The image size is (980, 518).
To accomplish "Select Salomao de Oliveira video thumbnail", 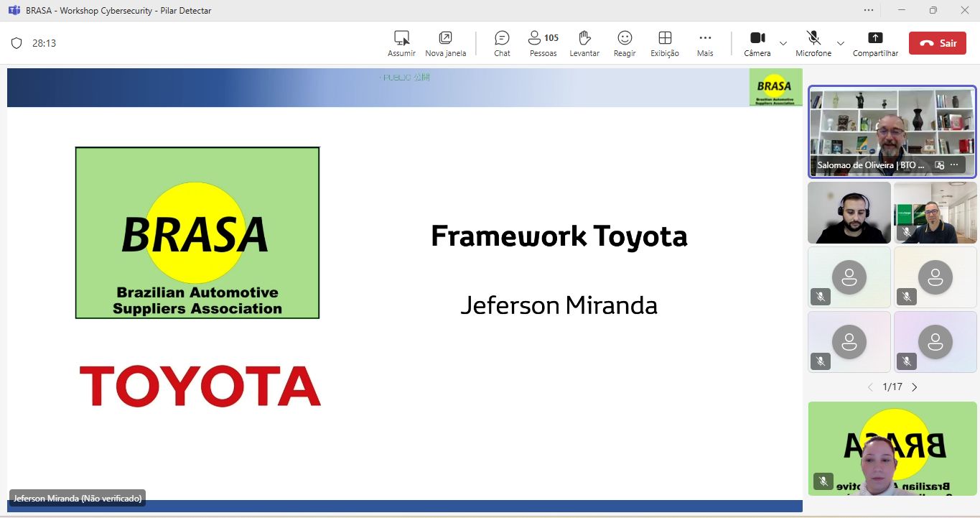I will [892, 126].
